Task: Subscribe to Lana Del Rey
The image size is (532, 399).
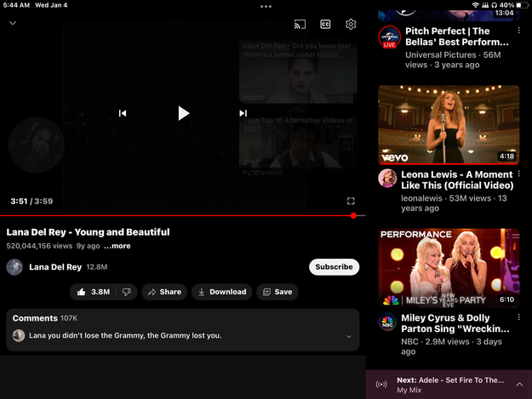Action: (334, 267)
